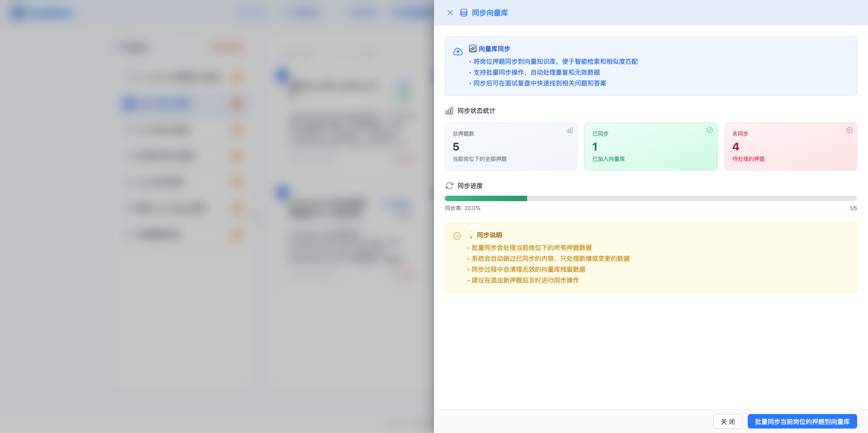Image resolution: width=868 pixels, height=433 pixels.
Task: Click the sync icon before 向量库同步 title
Action: [x=472, y=48]
